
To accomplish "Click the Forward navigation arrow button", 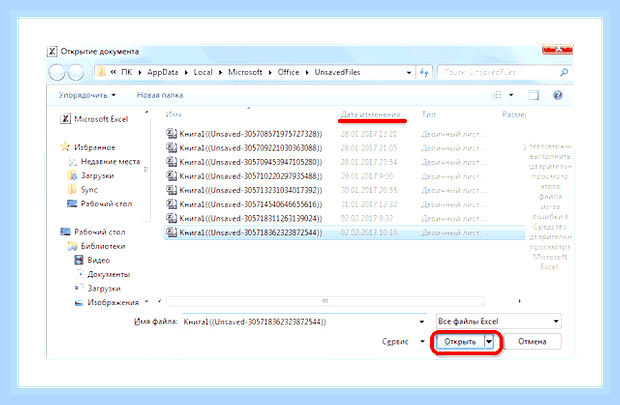I will pos(76,73).
